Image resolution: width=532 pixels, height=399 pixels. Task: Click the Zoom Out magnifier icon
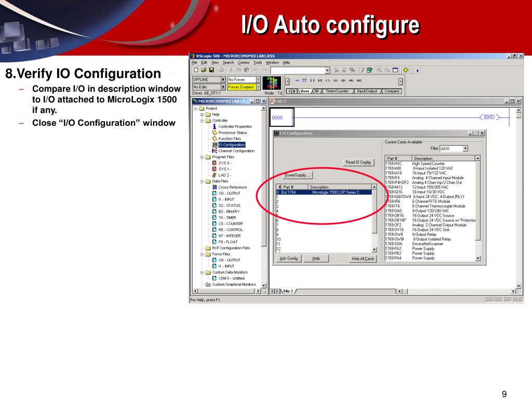387,70
